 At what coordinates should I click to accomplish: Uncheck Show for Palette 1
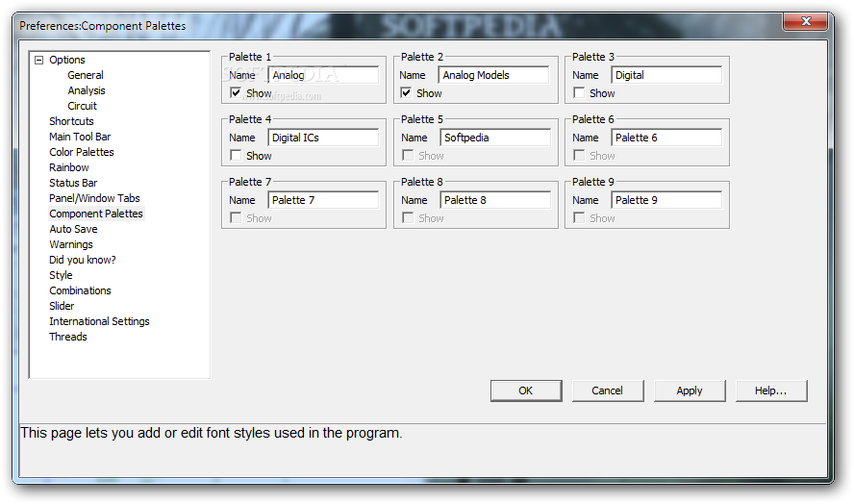click(x=236, y=92)
